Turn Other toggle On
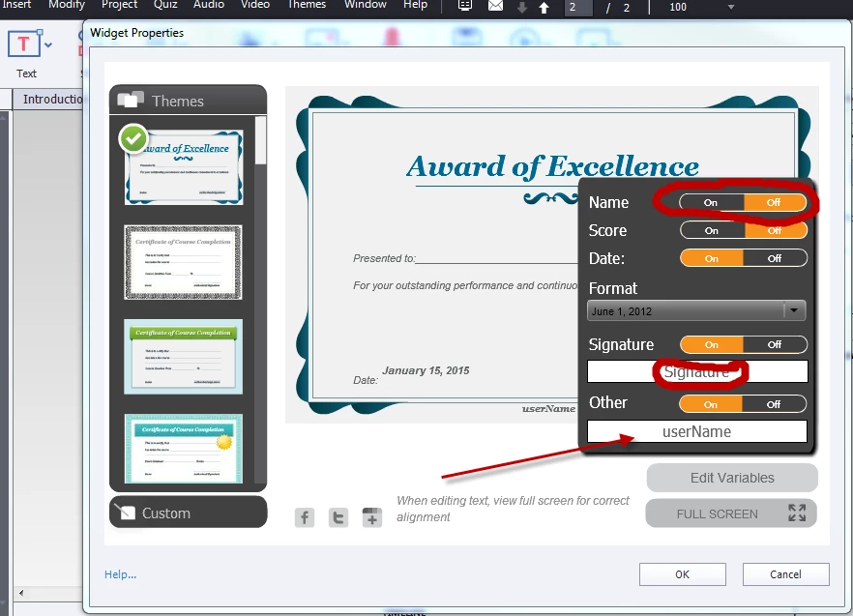The image size is (853, 616). (711, 404)
